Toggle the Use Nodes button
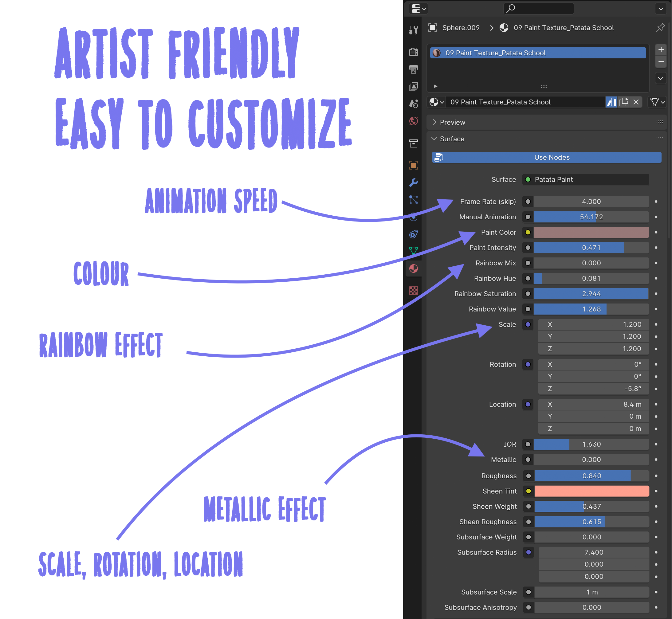This screenshot has width=672, height=619. 546,157
